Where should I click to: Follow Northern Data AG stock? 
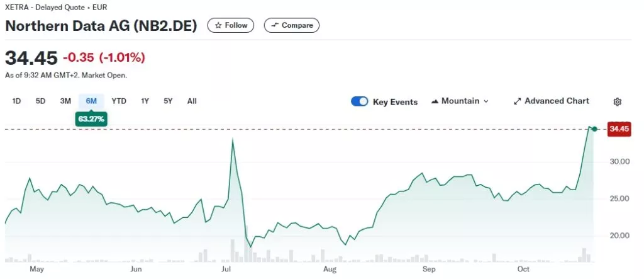(230, 26)
